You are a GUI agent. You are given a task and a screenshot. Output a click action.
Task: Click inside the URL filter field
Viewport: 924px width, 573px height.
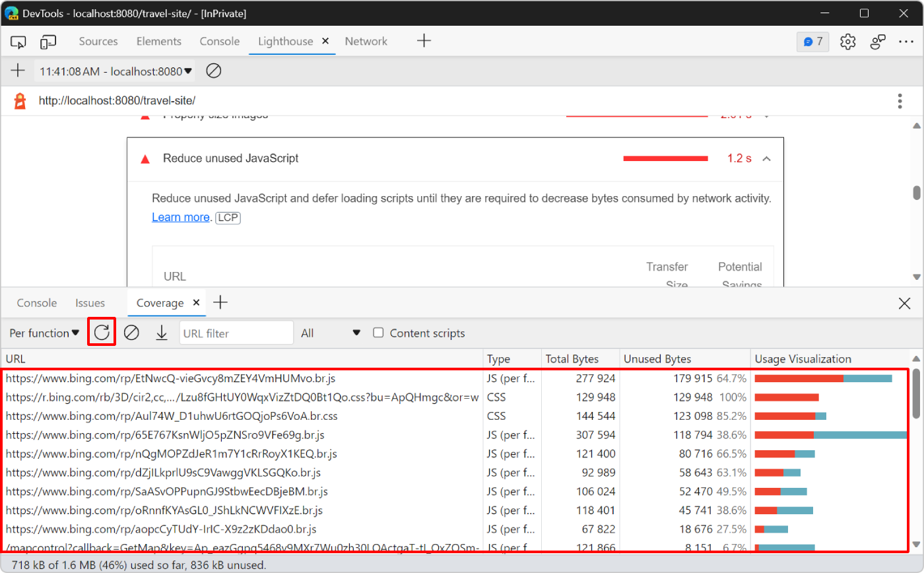236,333
